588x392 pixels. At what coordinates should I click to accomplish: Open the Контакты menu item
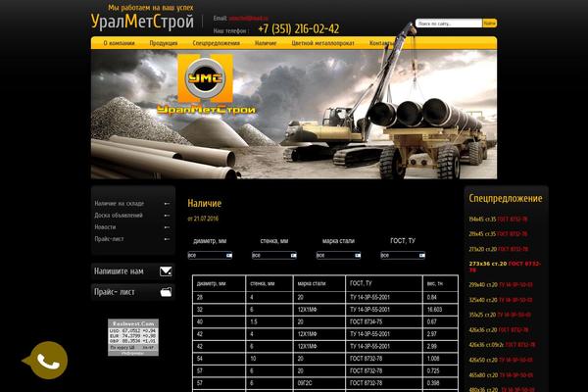[381, 43]
